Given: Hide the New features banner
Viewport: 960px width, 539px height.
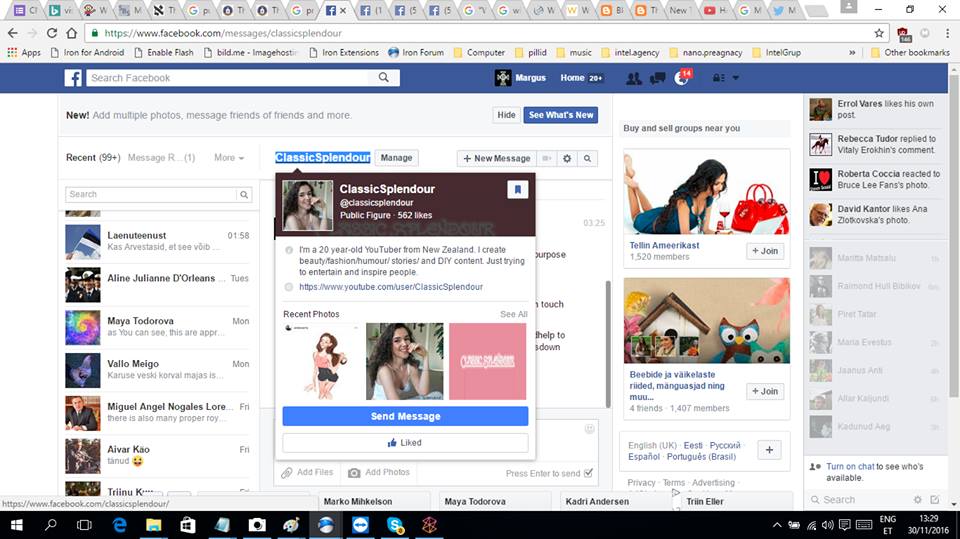Looking at the screenshot, I should point(506,115).
